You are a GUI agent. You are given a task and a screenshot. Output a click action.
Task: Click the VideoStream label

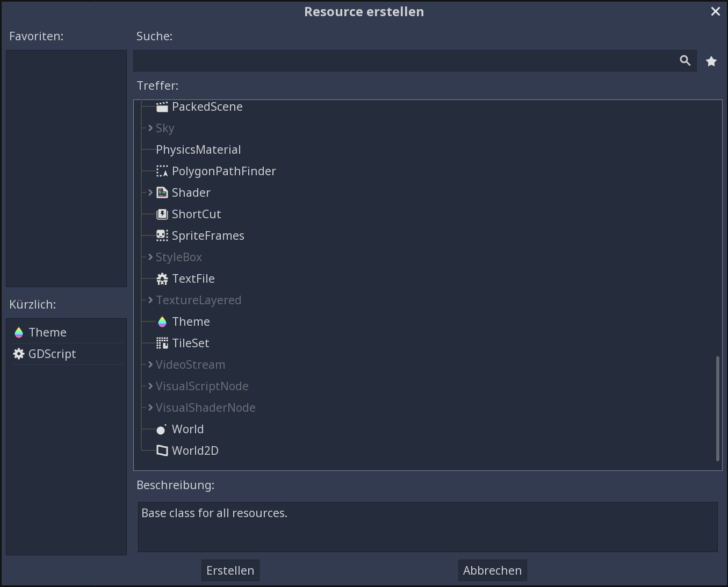[191, 364]
